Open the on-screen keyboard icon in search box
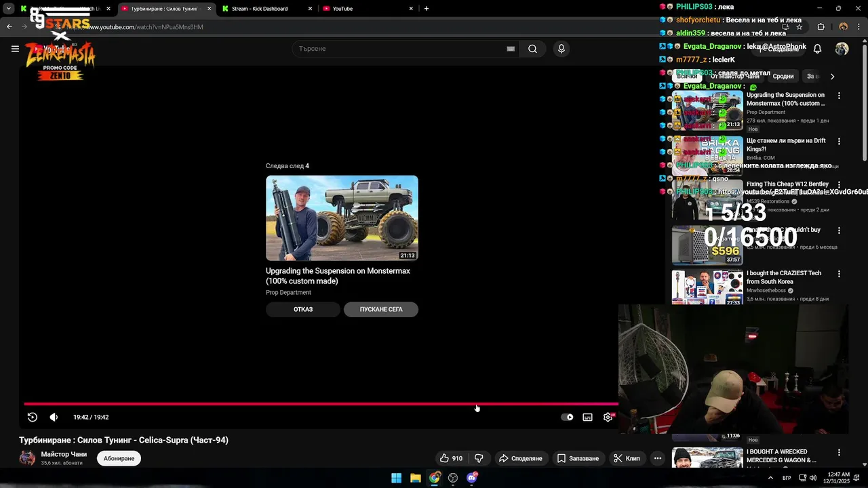The height and width of the screenshot is (488, 868). point(511,49)
